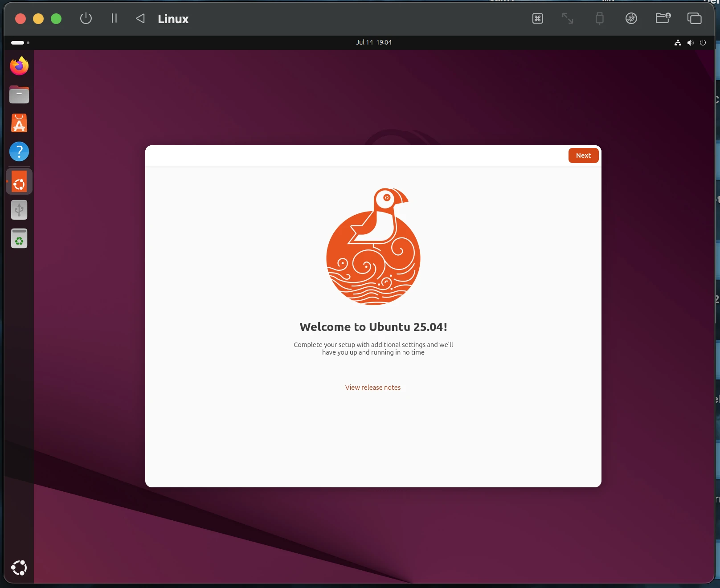This screenshot has width=720, height=588.
Task: Select the Ubuntu welcome installer dock icon
Action: (x=19, y=182)
